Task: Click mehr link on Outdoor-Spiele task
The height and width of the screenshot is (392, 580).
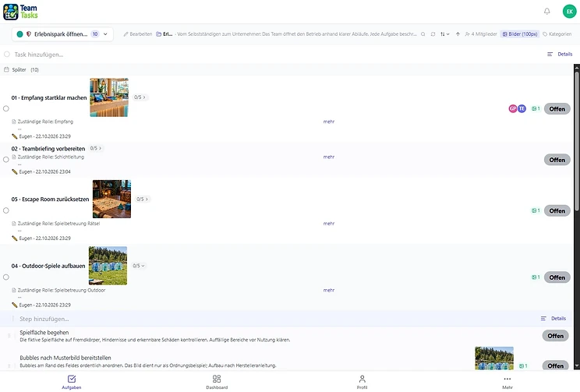Action: 329,290
